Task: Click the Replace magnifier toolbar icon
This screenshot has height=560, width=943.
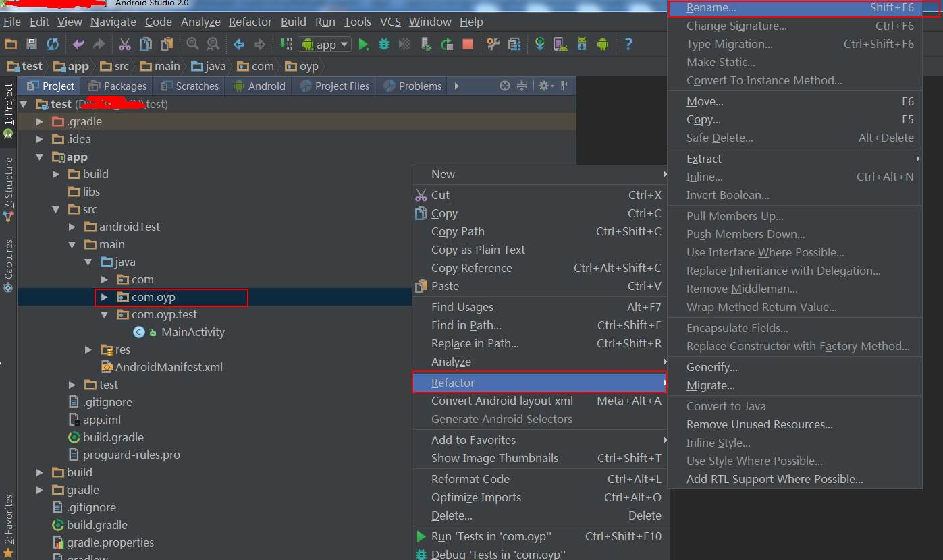Action: [x=213, y=44]
